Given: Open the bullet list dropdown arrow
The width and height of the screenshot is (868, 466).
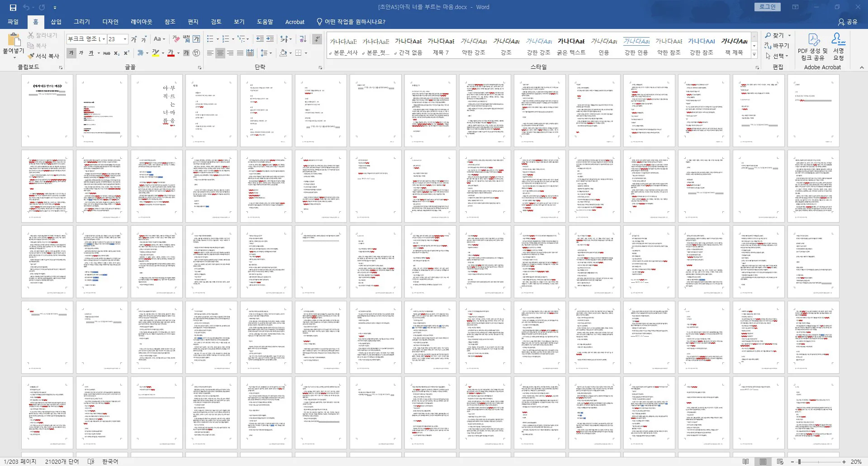Looking at the screenshot, I should point(218,39).
